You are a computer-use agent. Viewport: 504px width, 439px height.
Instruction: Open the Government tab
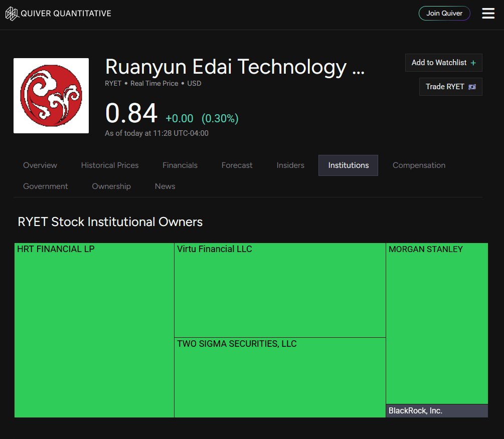(45, 186)
